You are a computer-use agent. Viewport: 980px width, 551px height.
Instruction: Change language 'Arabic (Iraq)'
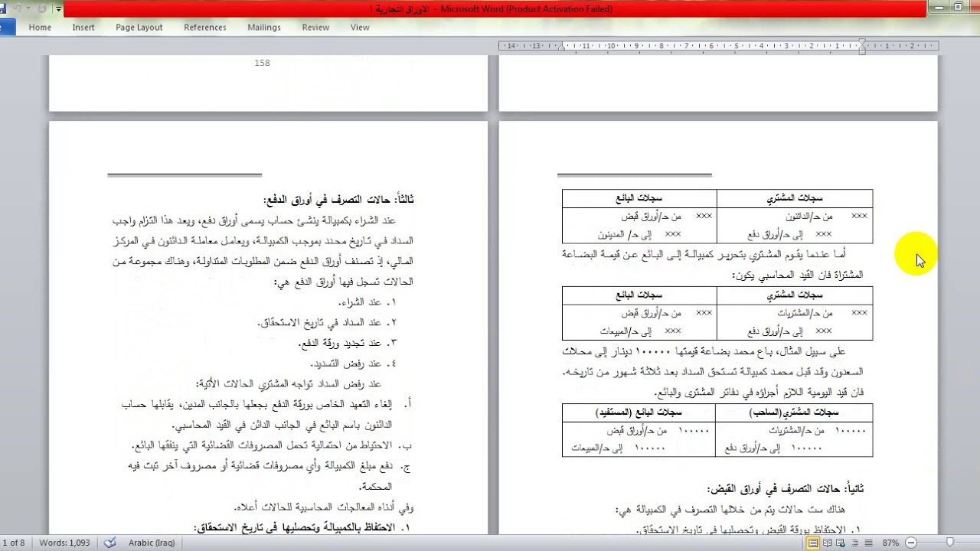(152, 543)
